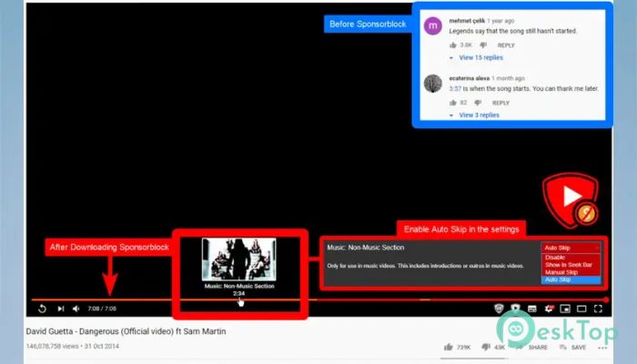The height and width of the screenshot is (364, 637).
Task: Click the SAVE button
Action: [x=578, y=348]
